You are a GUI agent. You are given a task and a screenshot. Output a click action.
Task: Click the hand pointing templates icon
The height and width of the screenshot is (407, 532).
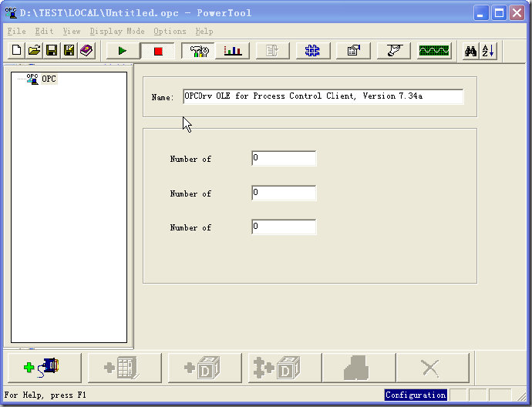coord(393,51)
